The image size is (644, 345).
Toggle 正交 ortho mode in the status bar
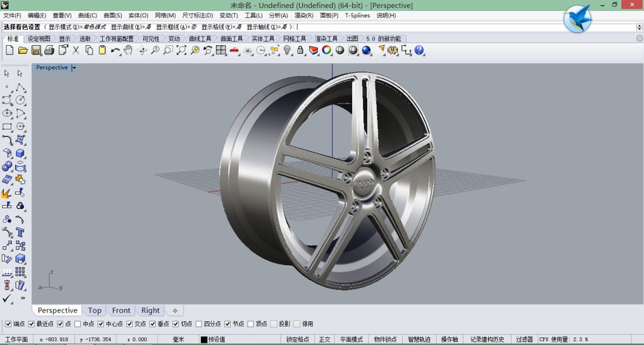tap(325, 340)
